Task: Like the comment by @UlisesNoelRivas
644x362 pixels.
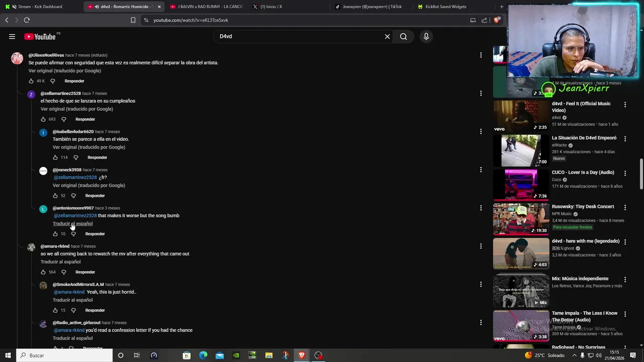Action: point(31,81)
